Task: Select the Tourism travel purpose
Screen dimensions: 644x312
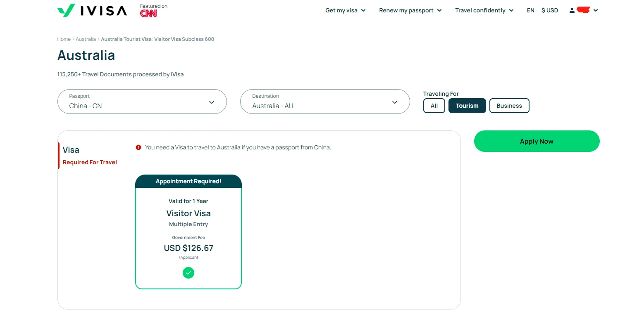Action: pyautogui.click(x=467, y=106)
